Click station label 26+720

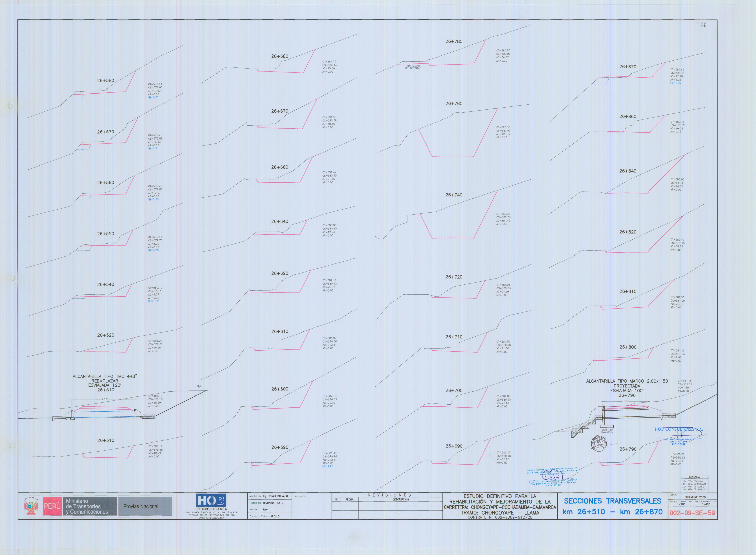click(454, 277)
